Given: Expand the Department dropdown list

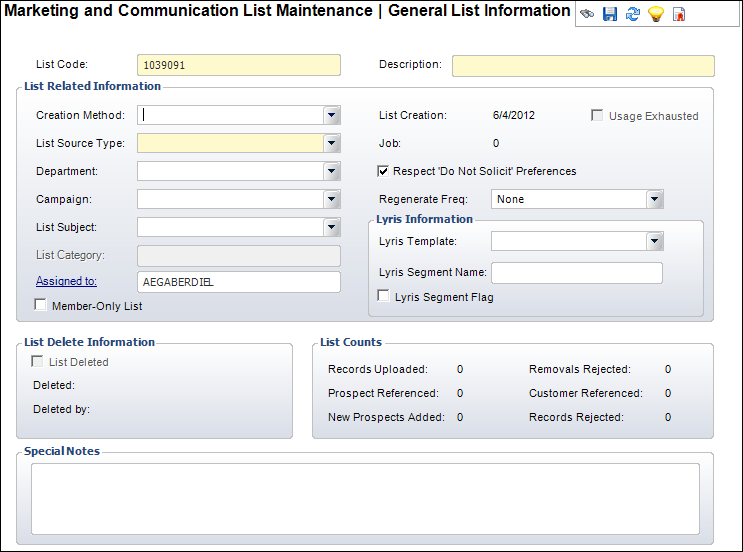Looking at the screenshot, I should point(332,171).
